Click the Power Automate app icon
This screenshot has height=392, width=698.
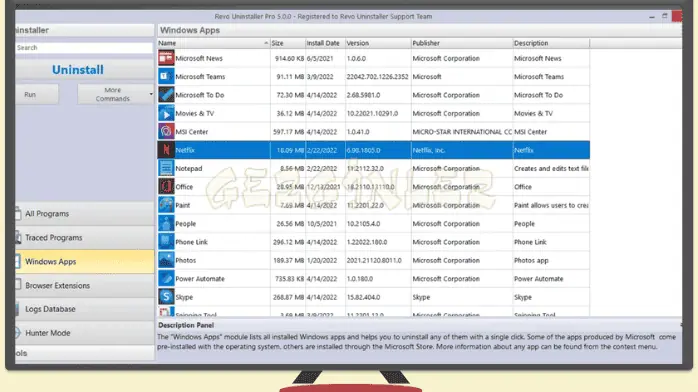pos(166,279)
